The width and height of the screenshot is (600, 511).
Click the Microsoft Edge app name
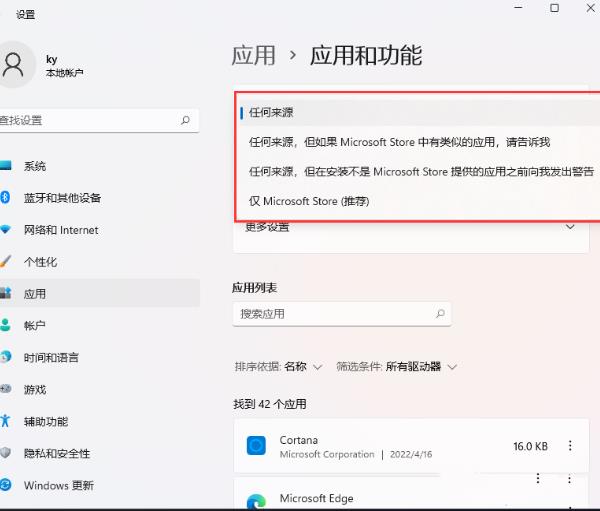[316, 498]
